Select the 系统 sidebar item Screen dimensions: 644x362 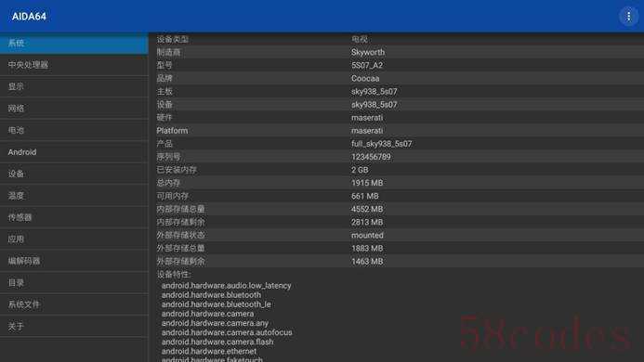[x=74, y=43]
